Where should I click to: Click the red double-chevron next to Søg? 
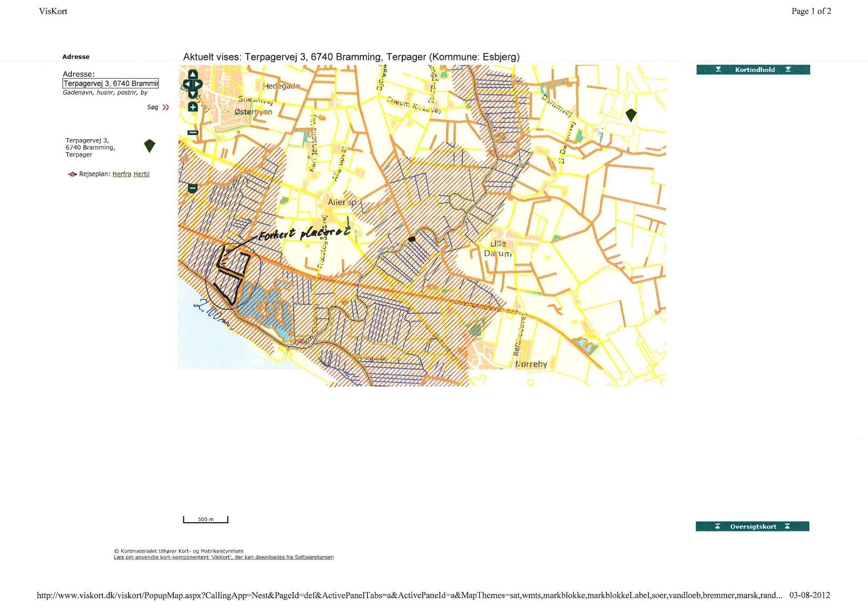(166, 107)
